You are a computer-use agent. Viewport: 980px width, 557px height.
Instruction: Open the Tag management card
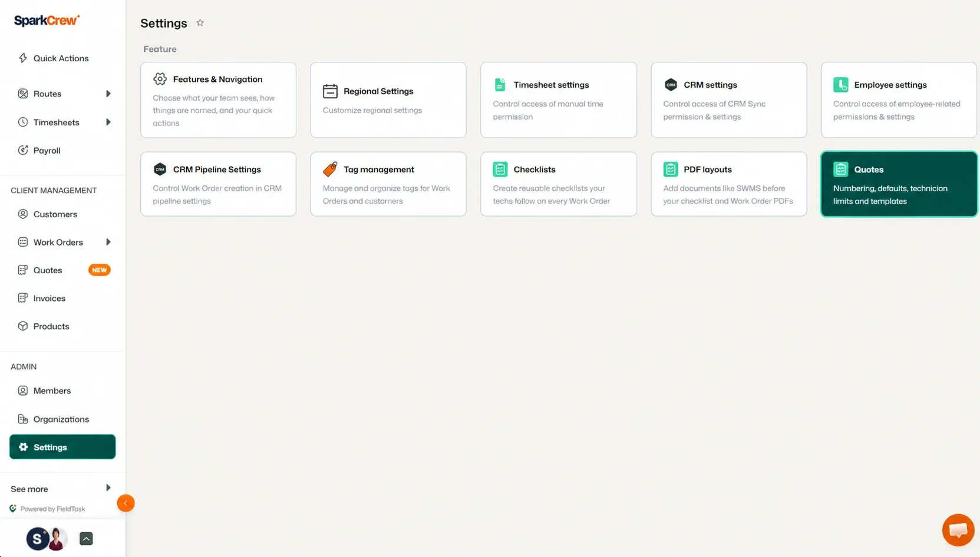tap(388, 184)
